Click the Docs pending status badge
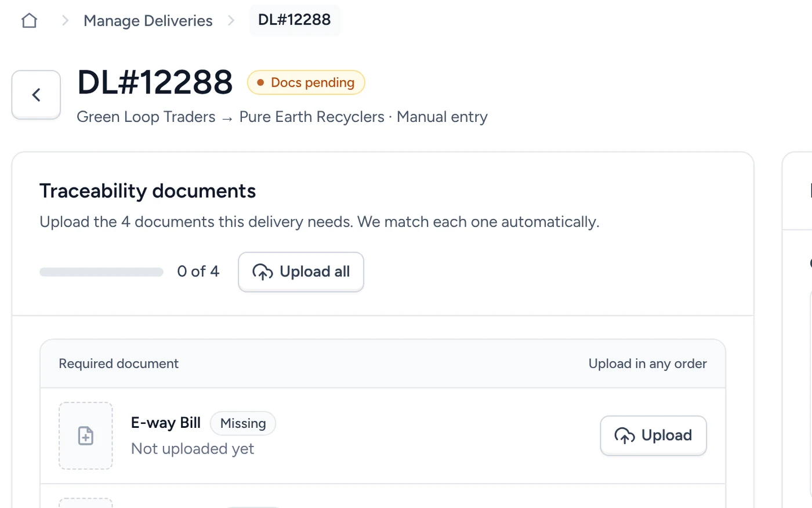Image resolution: width=812 pixels, height=508 pixels. pos(306,82)
